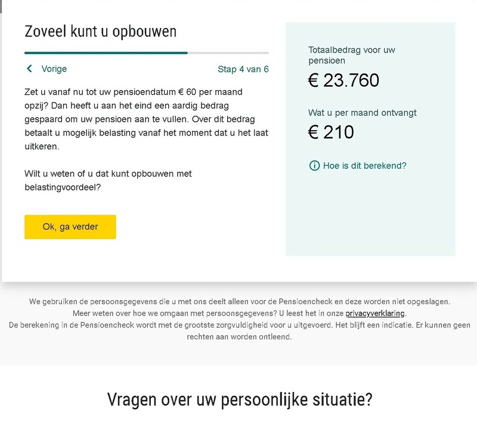Open the 'Hoe is dit berekend?' explanation link

click(364, 166)
